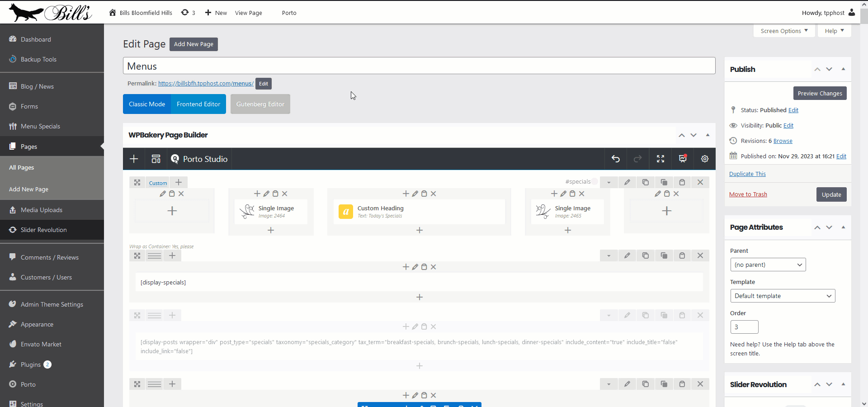Viewport: 868px width, 407px height.
Task: Click the Preview Changes button
Action: [820, 93]
